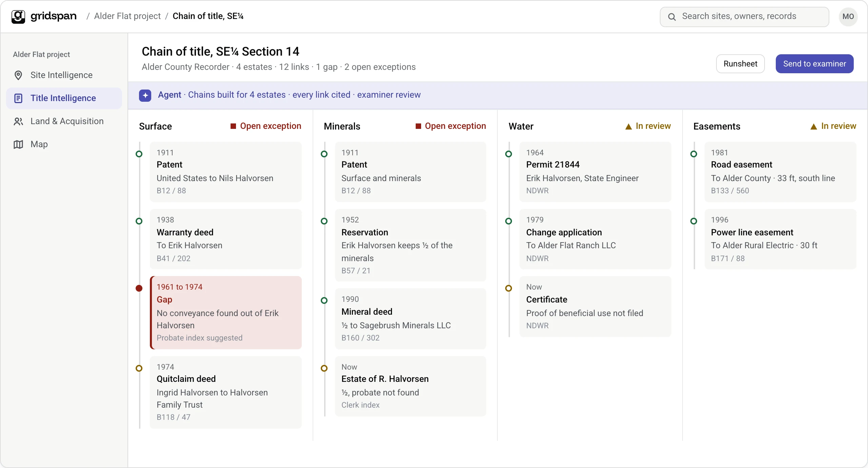The height and width of the screenshot is (468, 868).
Task: Click the search magnifier icon
Action: pyautogui.click(x=672, y=17)
